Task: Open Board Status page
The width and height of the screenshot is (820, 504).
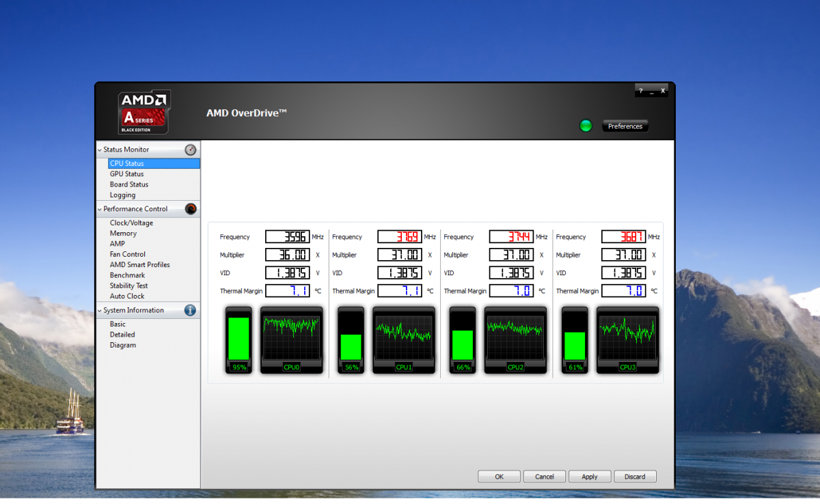Action: coord(129,184)
